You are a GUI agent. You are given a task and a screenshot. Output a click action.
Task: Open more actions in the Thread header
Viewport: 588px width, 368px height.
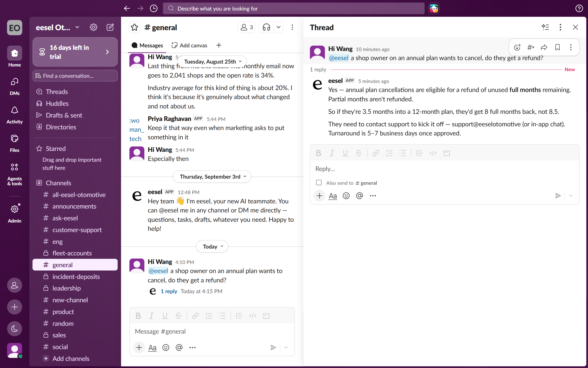[x=560, y=27]
